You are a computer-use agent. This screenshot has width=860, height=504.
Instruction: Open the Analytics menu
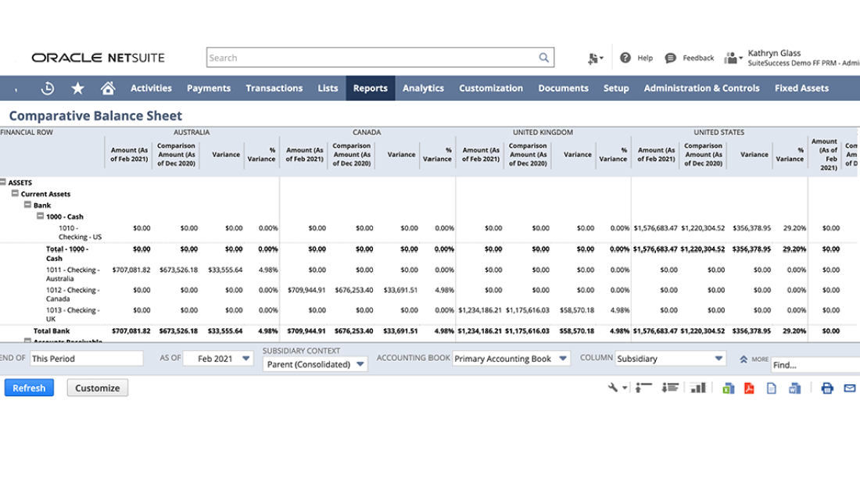[423, 88]
